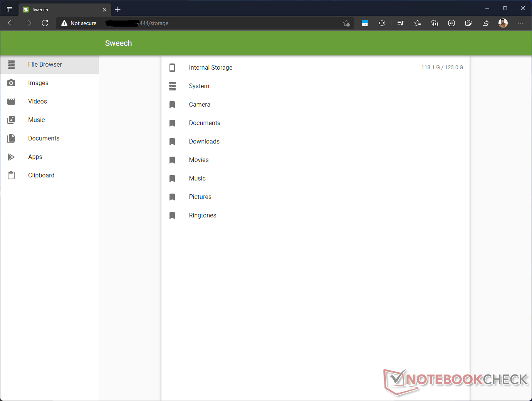The image size is (532, 401).
Task: Click the 118.1 G / 123.0 G storage usage
Action: click(x=442, y=68)
